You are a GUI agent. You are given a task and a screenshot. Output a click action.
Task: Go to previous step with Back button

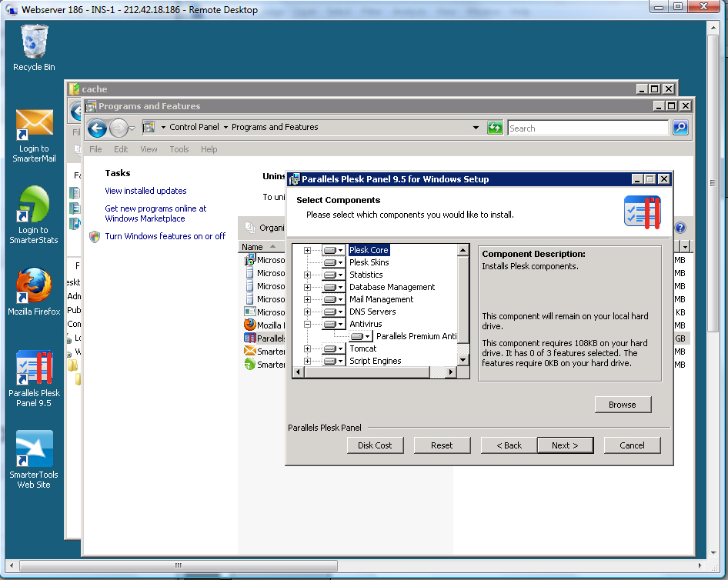509,445
